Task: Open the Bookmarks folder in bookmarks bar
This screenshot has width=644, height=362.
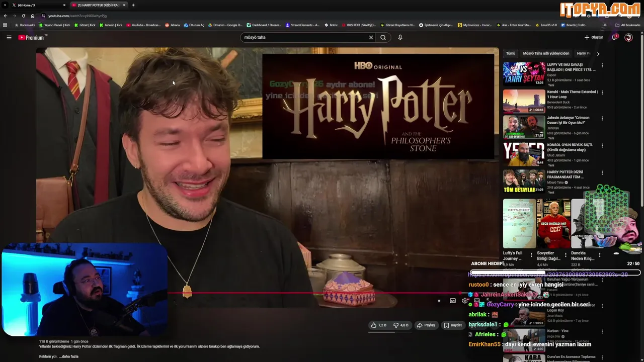Action: point(25,25)
